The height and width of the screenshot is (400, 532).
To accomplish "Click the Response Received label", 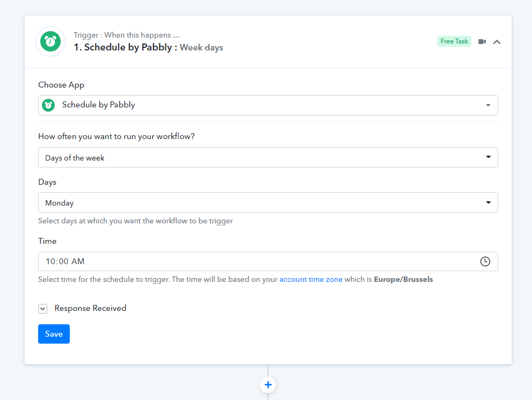I will tap(90, 308).
